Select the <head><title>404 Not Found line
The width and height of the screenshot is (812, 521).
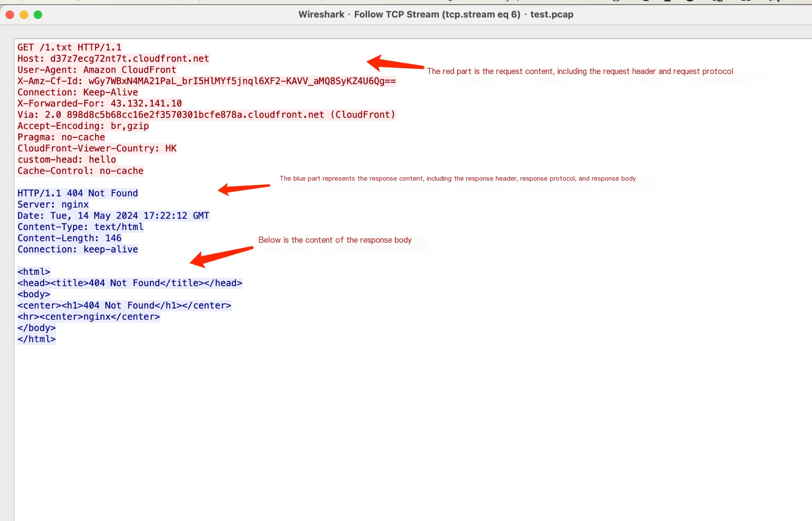click(x=130, y=283)
